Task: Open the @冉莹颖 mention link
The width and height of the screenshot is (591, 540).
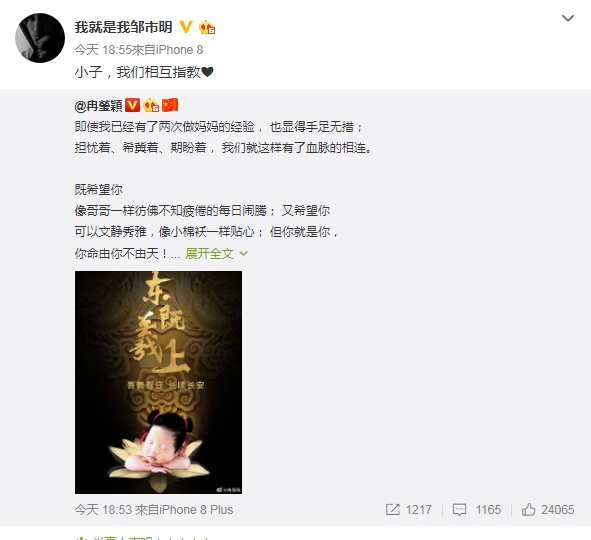Action: click(x=98, y=106)
